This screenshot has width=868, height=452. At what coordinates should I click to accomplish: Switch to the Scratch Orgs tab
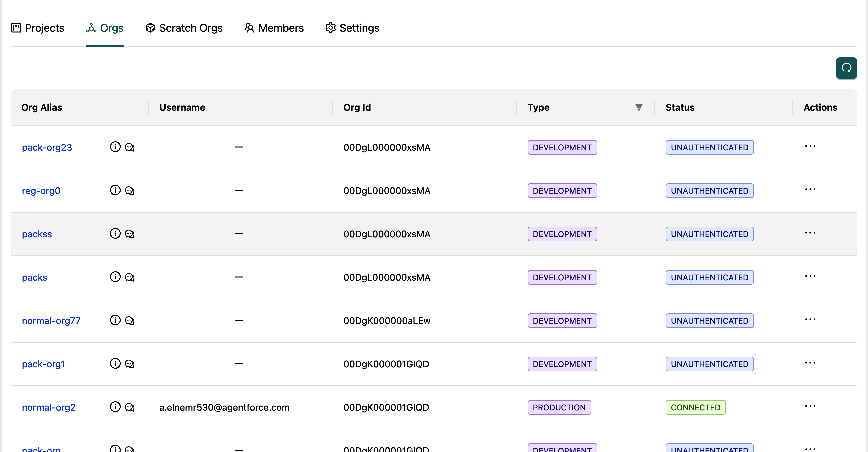(184, 28)
